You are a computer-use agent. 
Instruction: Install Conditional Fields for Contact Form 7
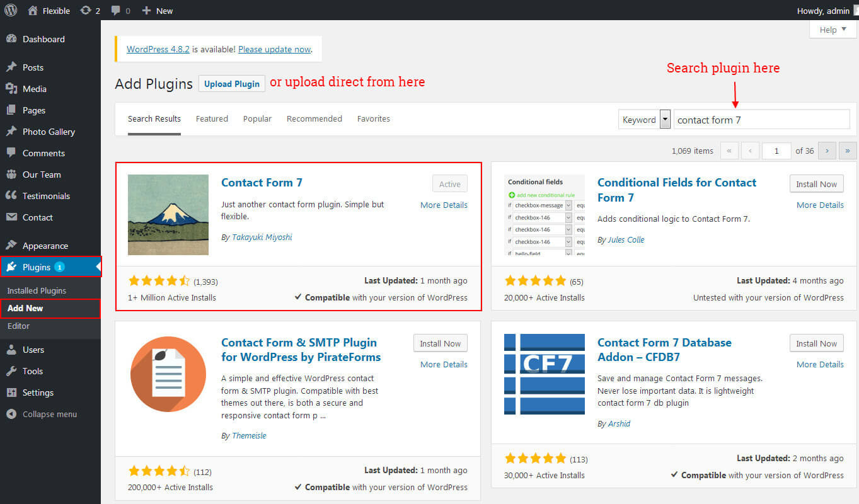click(816, 184)
